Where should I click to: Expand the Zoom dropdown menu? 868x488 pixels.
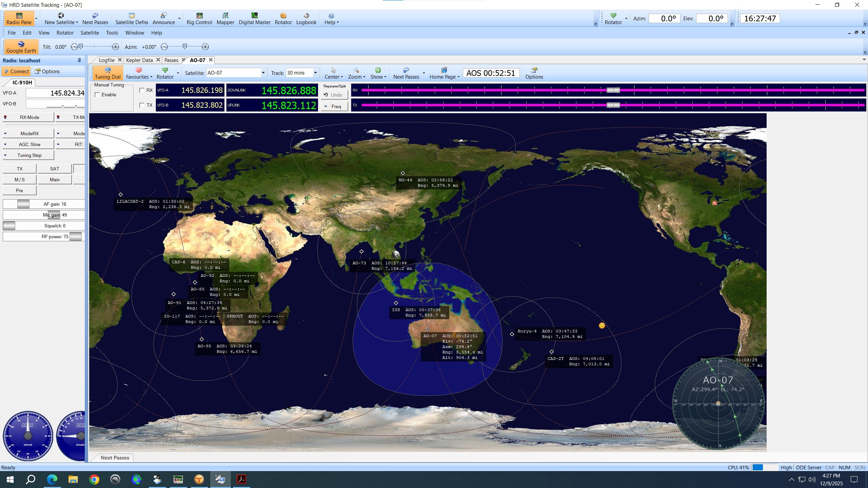click(356, 73)
